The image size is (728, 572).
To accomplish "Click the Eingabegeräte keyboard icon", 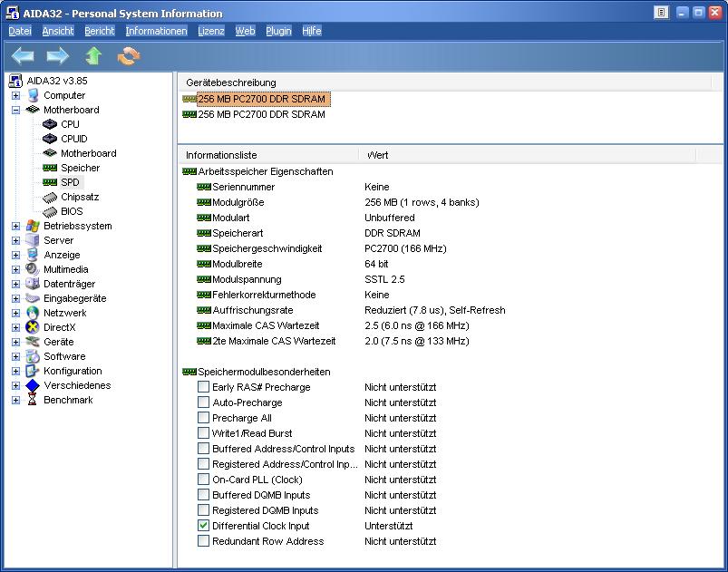I will [x=33, y=298].
